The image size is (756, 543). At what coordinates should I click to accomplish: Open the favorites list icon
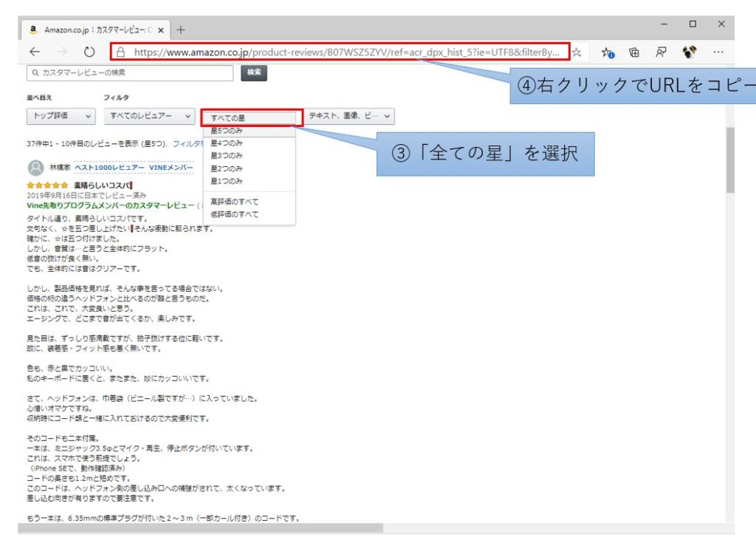point(608,52)
